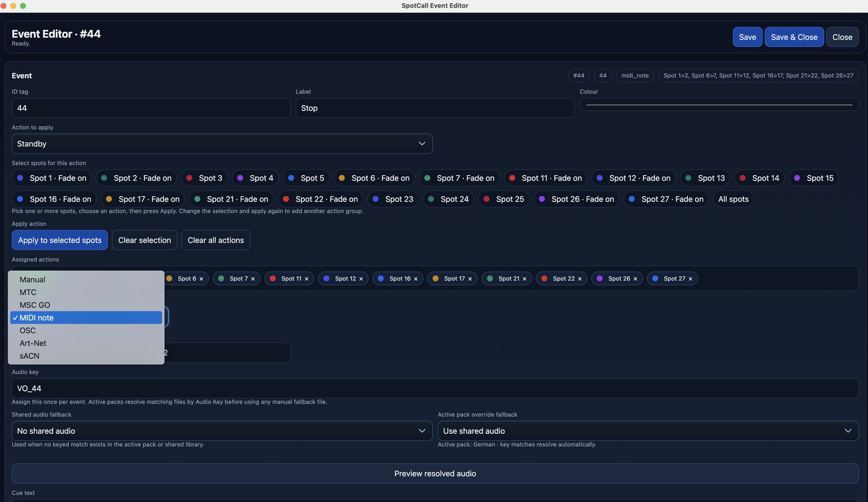Remove Spot 17 from assigned actions
This screenshot has height=502, width=868.
click(x=470, y=279)
